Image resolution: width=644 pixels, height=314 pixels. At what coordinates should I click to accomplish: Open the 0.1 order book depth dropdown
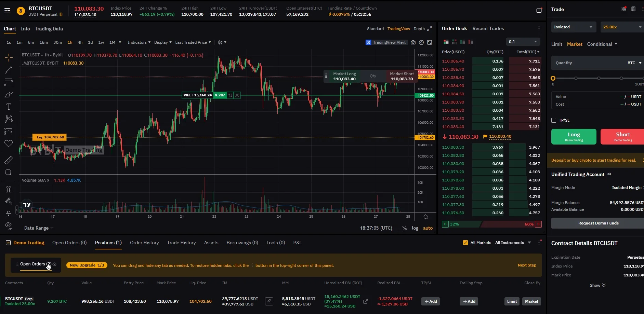(x=523, y=42)
